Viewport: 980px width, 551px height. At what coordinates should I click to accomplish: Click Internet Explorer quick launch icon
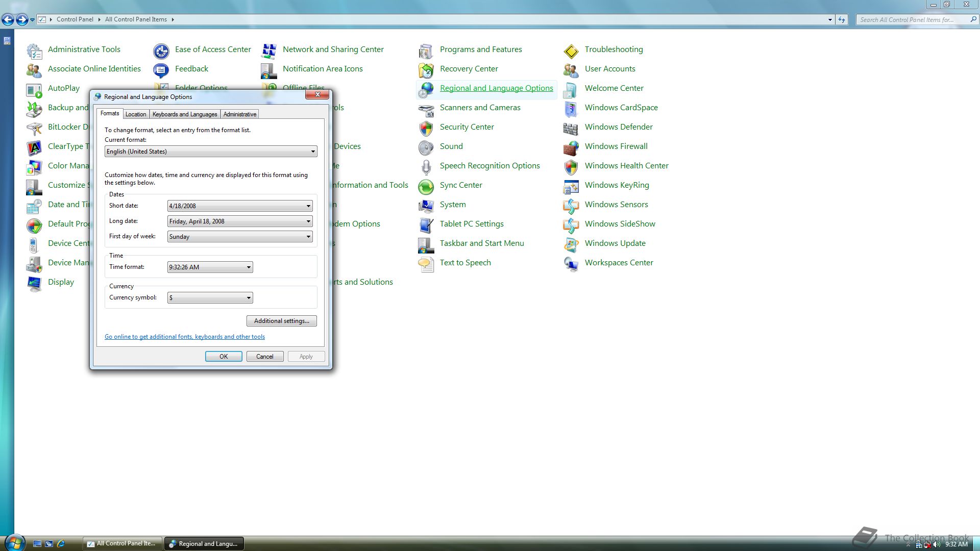61,544
